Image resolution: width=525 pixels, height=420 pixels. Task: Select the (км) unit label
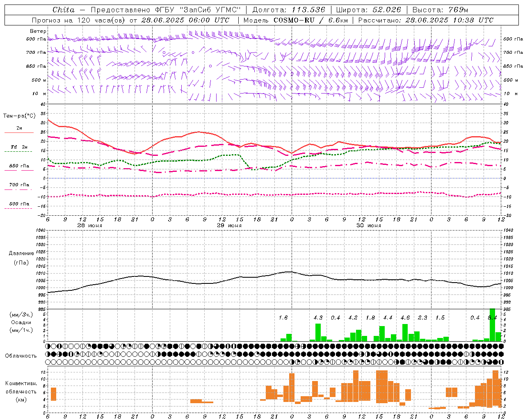21,400
